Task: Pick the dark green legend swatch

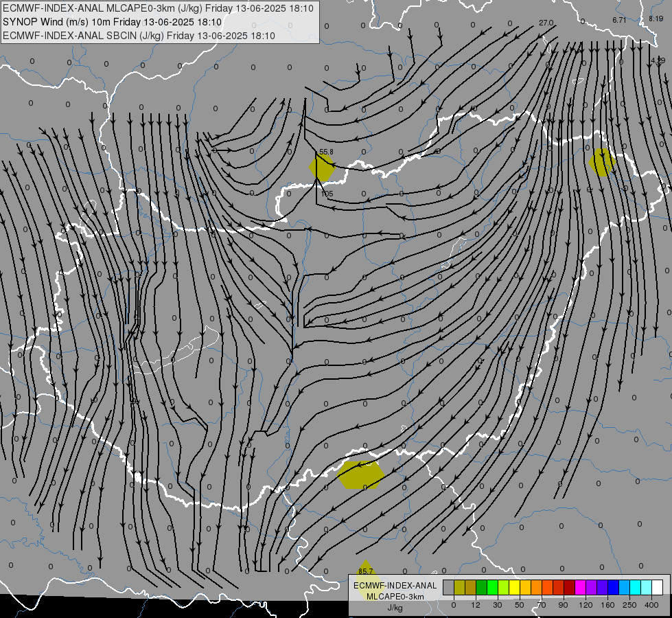Action: click(482, 588)
